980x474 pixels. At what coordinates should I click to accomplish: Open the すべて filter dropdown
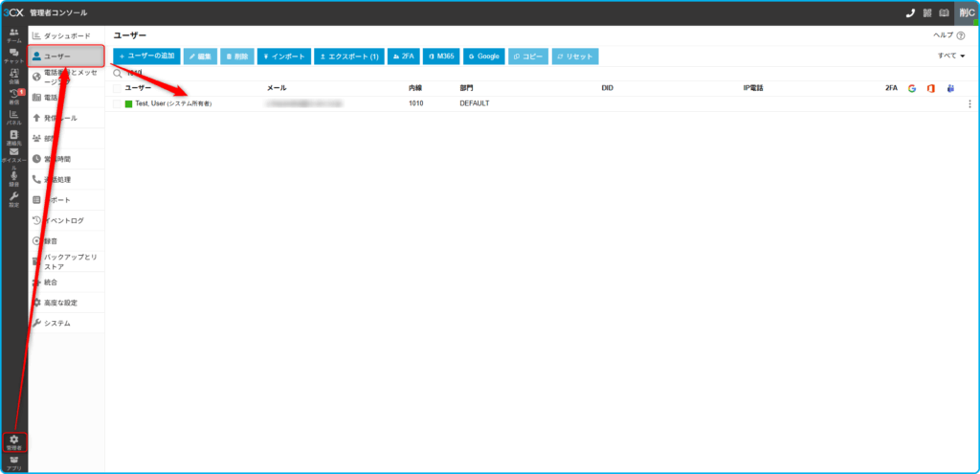pos(951,56)
